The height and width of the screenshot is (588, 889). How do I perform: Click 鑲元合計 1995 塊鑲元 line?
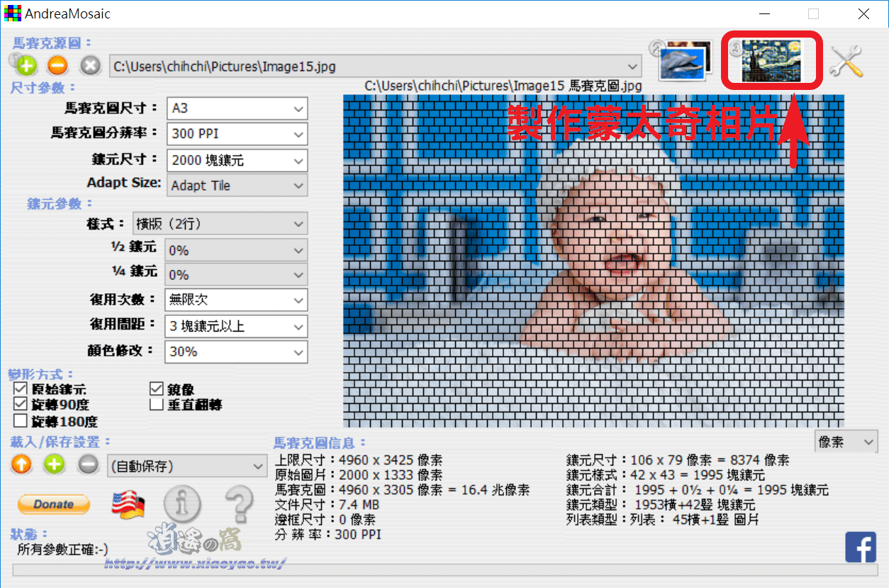click(x=698, y=490)
